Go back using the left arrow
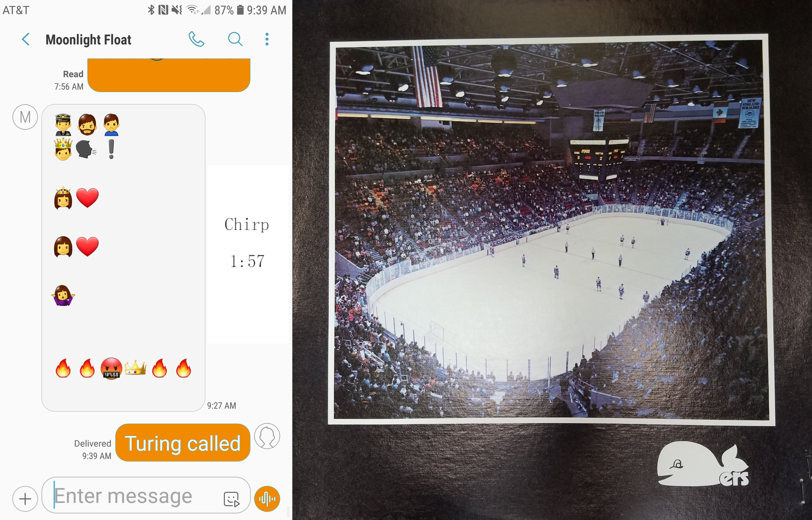812x520 pixels. tap(26, 39)
